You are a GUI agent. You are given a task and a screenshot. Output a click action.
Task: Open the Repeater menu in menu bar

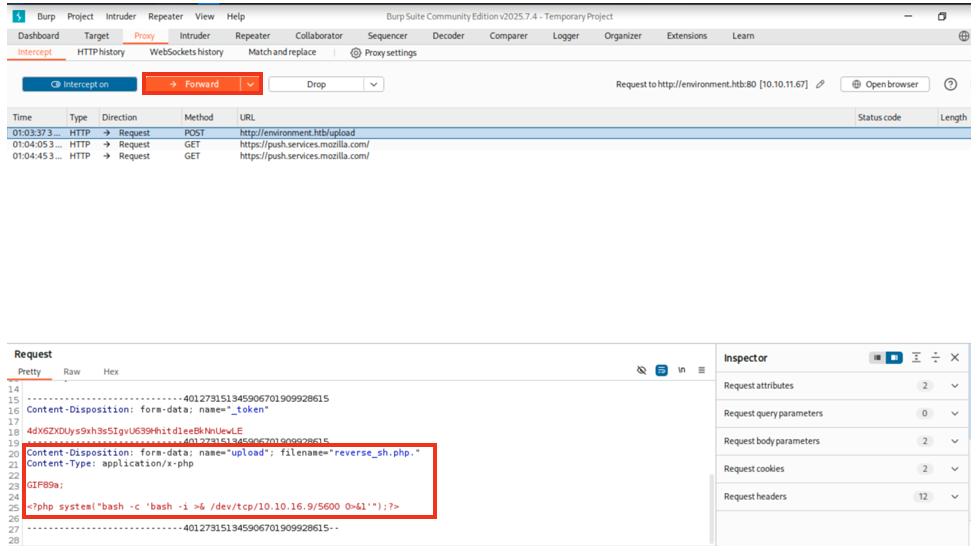tap(166, 17)
